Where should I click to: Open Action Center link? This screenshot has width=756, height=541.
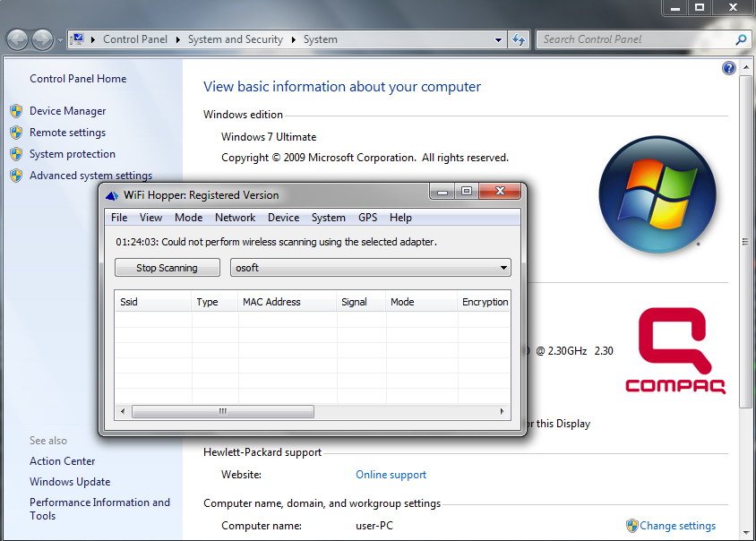pyautogui.click(x=62, y=461)
